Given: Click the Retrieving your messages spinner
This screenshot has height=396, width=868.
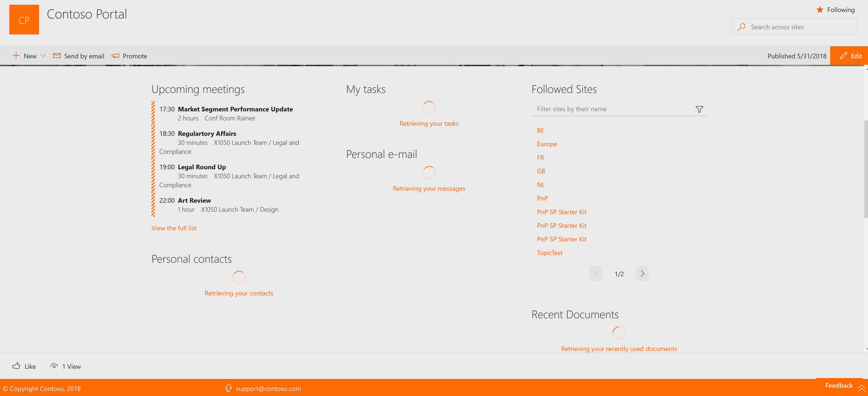Looking at the screenshot, I should 429,173.
